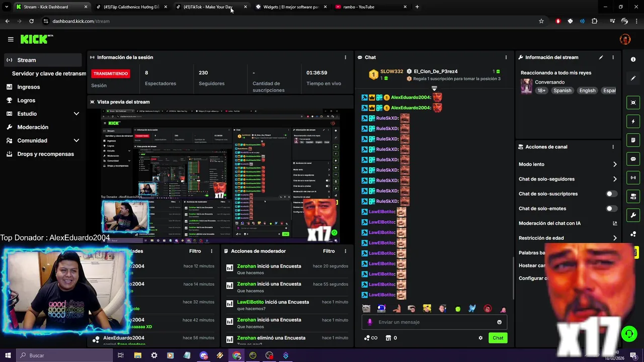Click the green headset support button
Image resolution: width=644 pixels, height=362 pixels.
(628, 334)
